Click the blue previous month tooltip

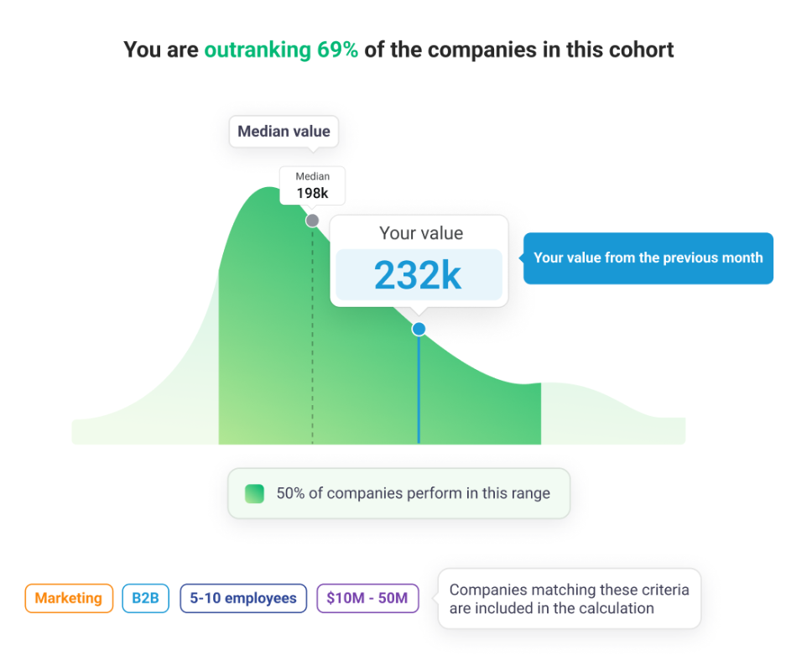click(x=648, y=258)
